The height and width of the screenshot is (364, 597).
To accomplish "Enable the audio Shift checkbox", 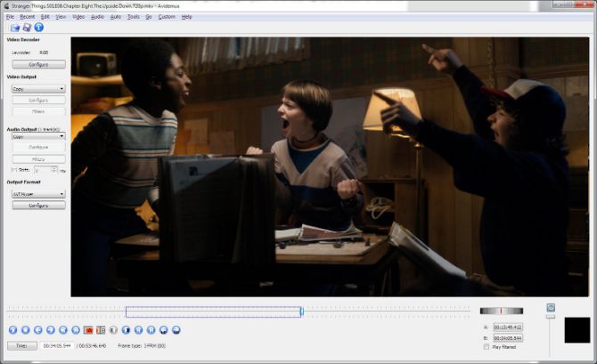I will (x=14, y=170).
